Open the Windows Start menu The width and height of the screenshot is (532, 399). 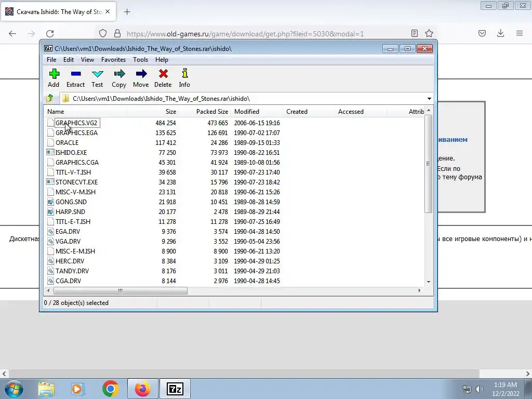click(14, 389)
